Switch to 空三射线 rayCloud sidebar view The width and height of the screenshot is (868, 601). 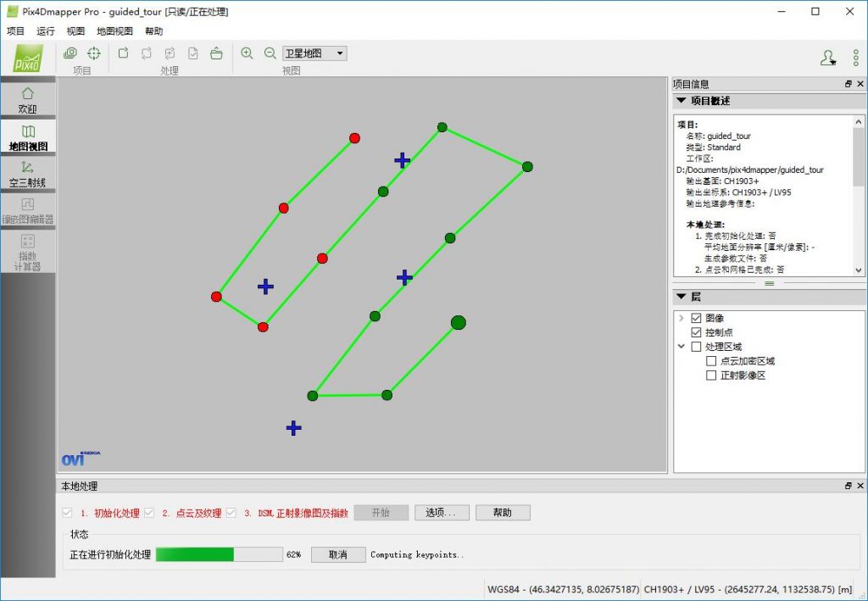tap(28, 174)
